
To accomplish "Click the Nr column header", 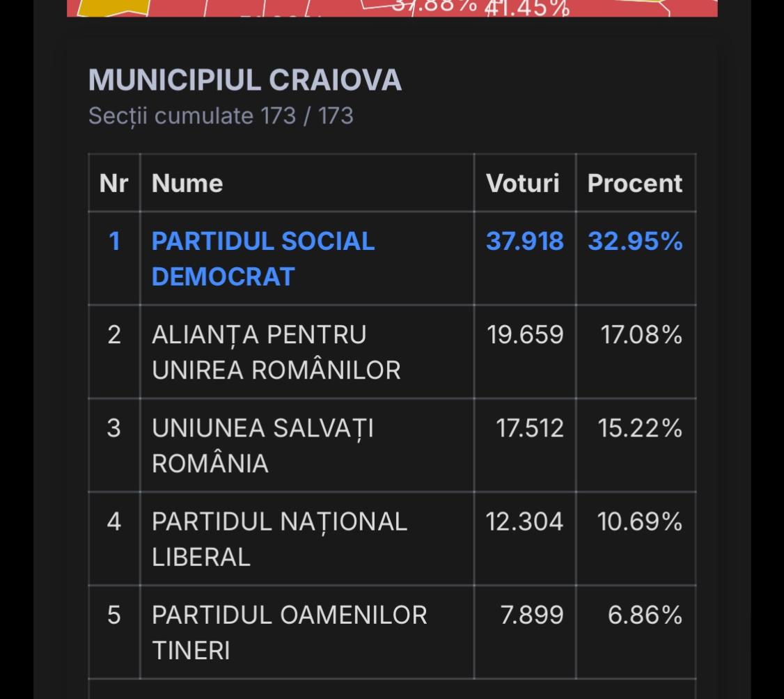I will (114, 183).
